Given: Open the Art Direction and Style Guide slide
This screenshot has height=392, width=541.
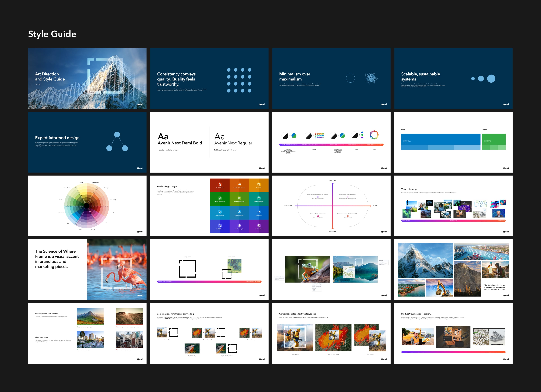Looking at the screenshot, I should 87,79.
